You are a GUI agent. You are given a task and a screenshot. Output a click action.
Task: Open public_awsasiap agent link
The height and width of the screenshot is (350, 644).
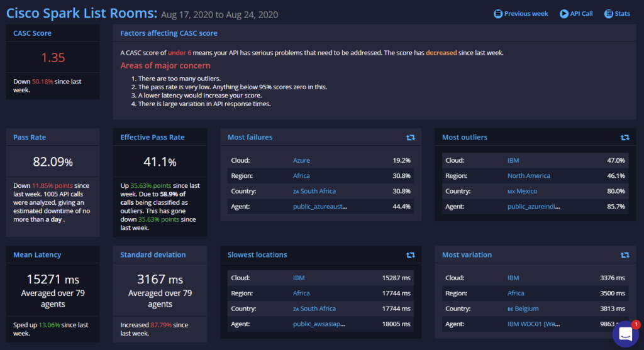pyautogui.click(x=319, y=324)
